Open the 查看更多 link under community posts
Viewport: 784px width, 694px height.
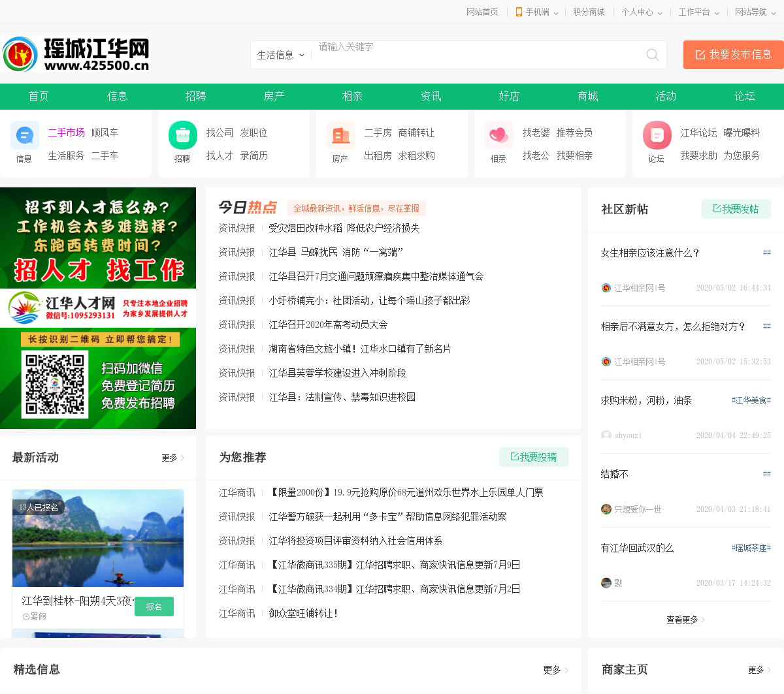coord(685,620)
